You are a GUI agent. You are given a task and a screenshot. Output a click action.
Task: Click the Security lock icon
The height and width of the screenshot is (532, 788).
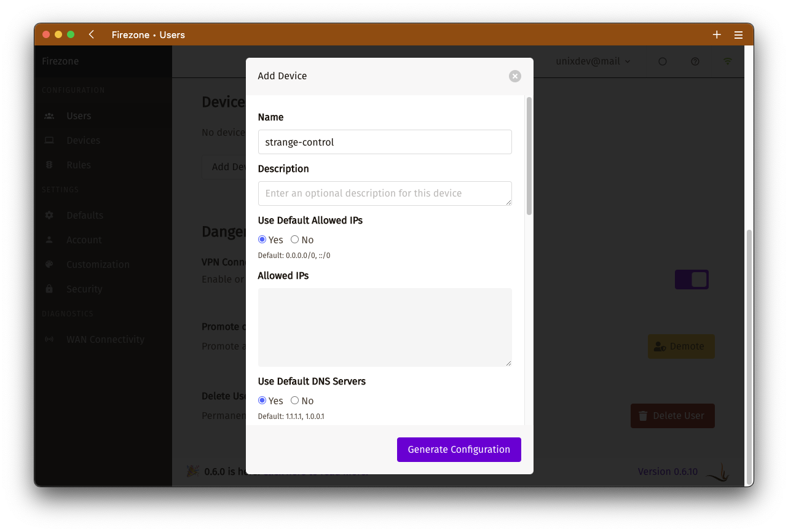pyautogui.click(x=49, y=289)
